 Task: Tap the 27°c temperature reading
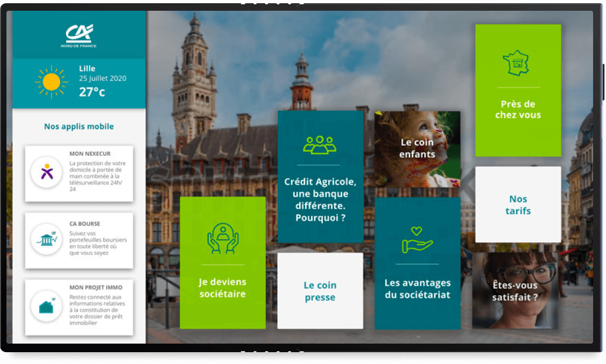(92, 92)
